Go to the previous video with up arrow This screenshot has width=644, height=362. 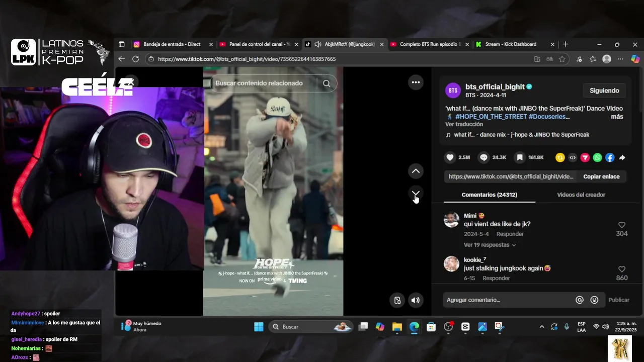pos(416,171)
